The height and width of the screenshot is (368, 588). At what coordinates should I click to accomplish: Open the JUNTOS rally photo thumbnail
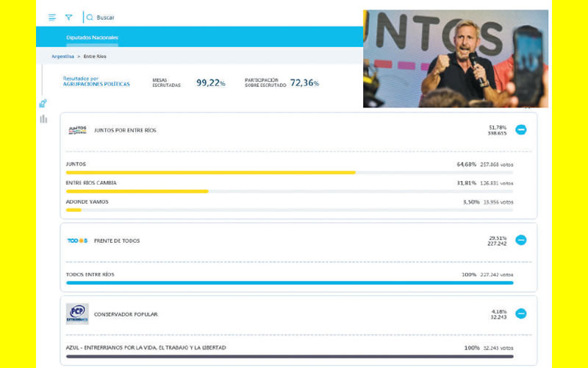pos(456,59)
